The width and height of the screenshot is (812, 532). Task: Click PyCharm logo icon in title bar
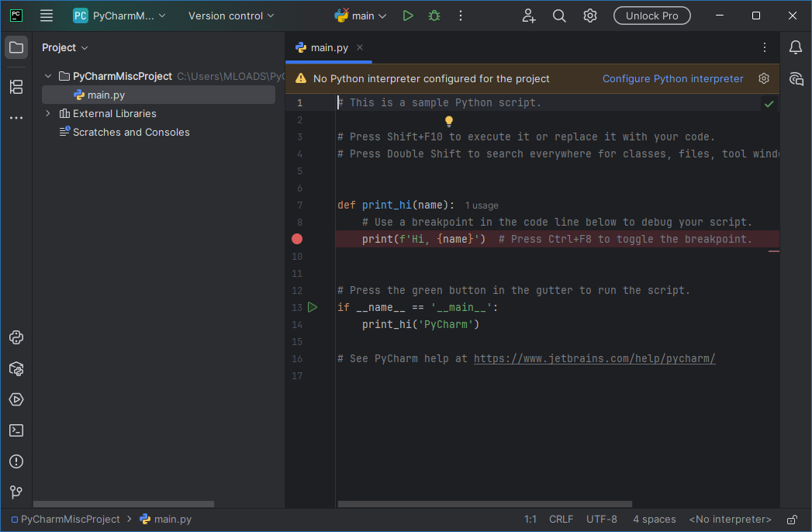16,16
